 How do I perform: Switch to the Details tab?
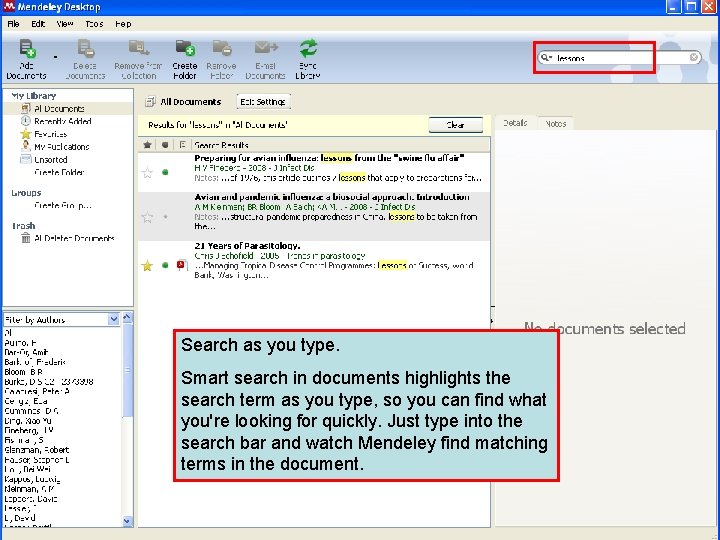pyautogui.click(x=515, y=123)
